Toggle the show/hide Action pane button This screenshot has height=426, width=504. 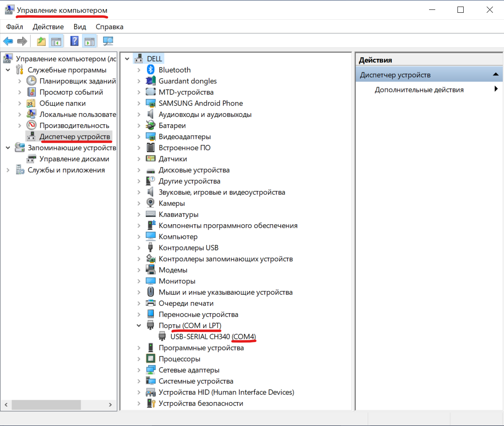tap(89, 41)
